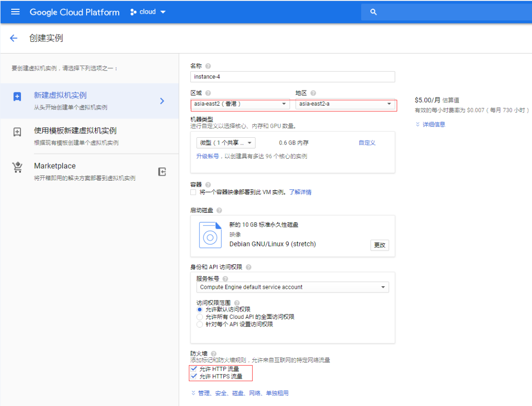Screen dimensions: 532x406
Task: Go back with the left arrow
Action: pyautogui.click(x=14, y=38)
